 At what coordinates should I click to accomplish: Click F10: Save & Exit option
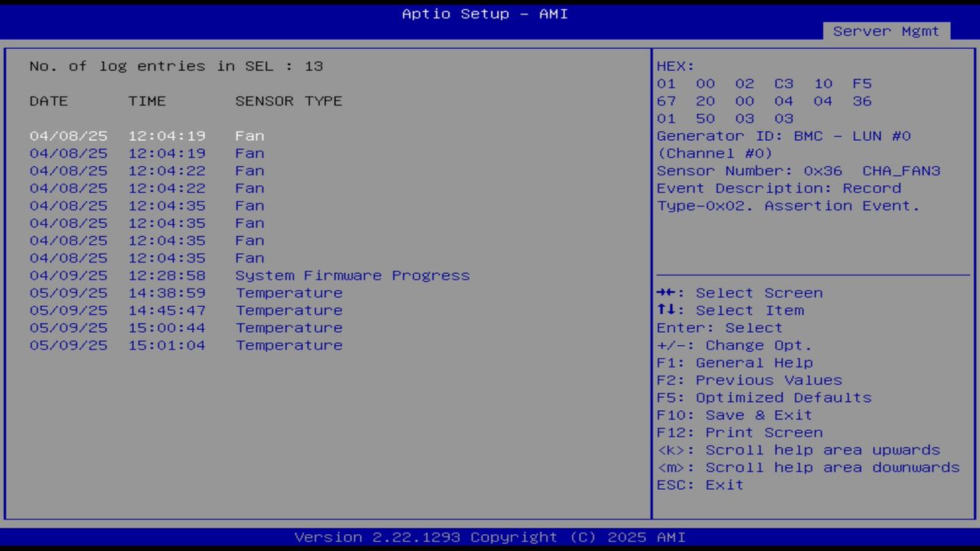click(x=733, y=415)
